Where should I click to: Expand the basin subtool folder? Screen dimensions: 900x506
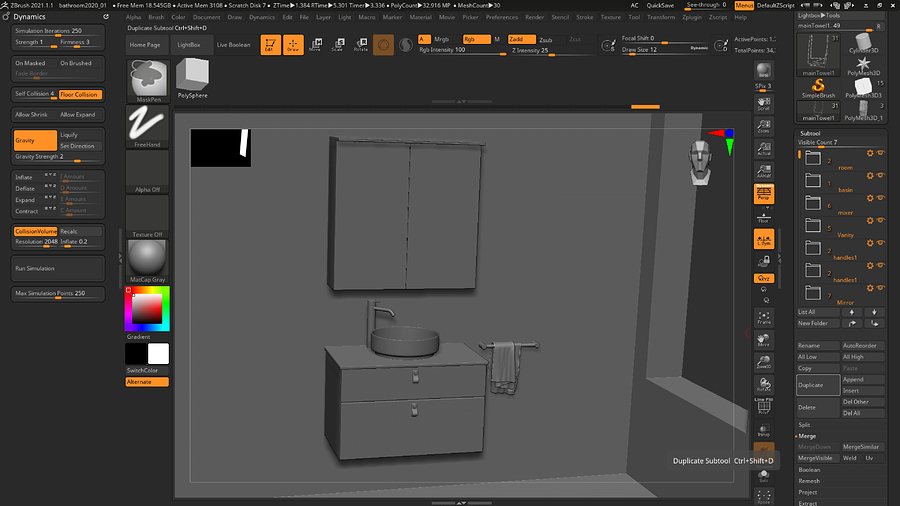pos(813,180)
